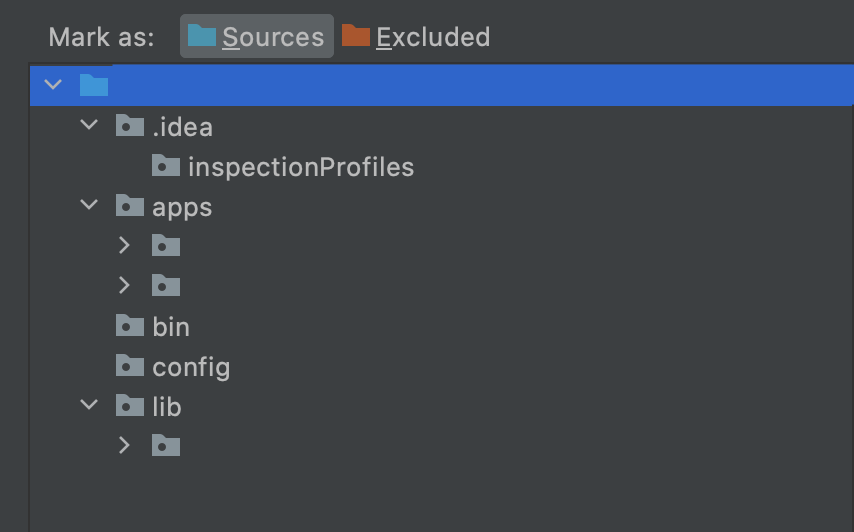The width and height of the screenshot is (854, 532).
Task: Click the blue Sources folder icon
Action: [x=202, y=36]
